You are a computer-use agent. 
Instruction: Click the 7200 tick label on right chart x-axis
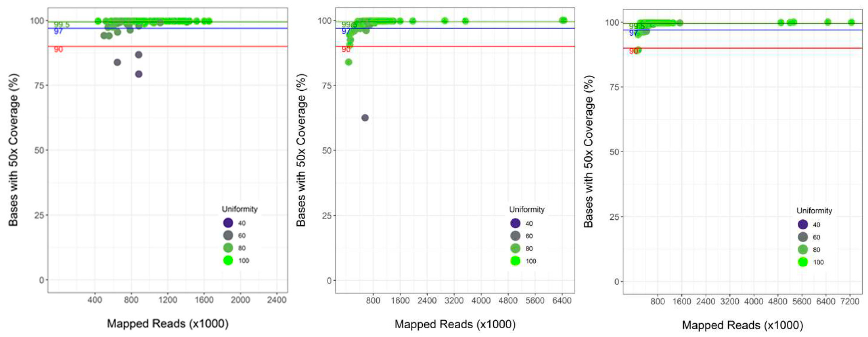[x=850, y=301]
